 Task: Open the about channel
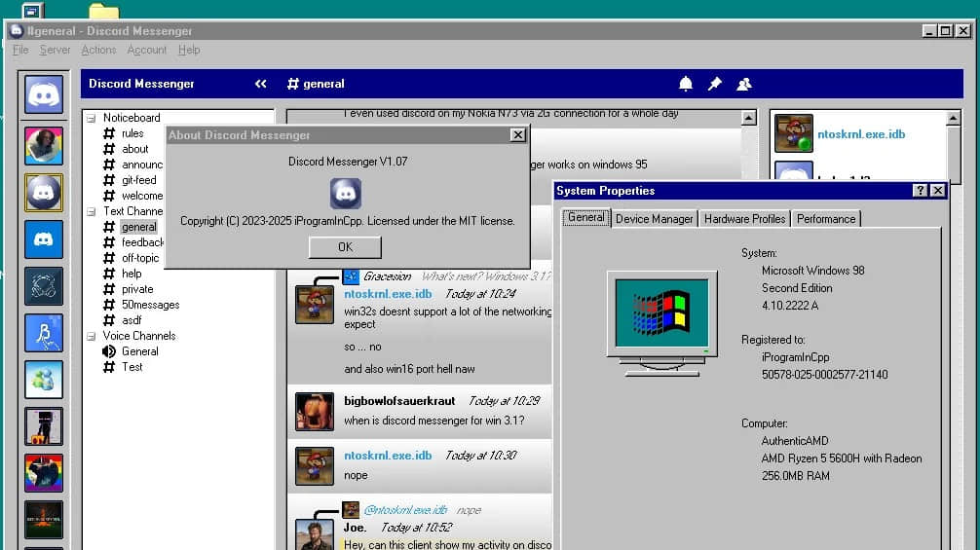tap(135, 149)
